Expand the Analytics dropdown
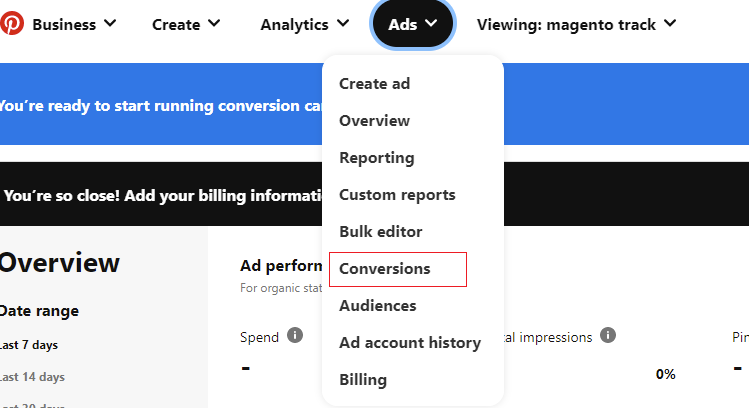Screen dimensions: 749x408 point(305,24)
